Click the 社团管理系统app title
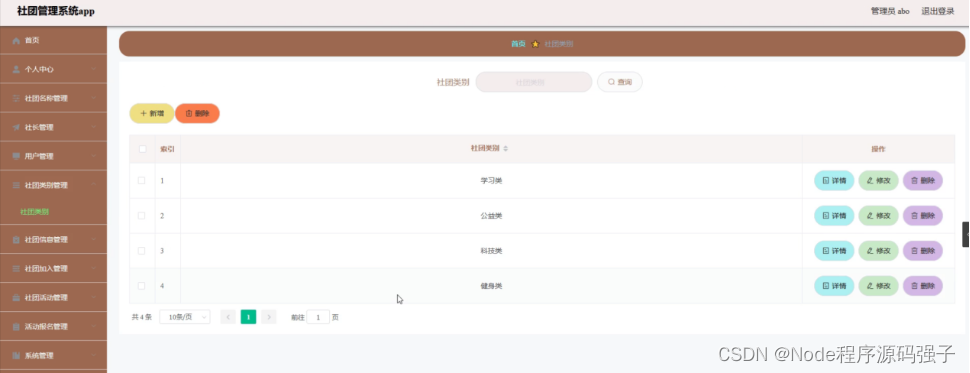The height and width of the screenshot is (373, 970). (x=56, y=11)
